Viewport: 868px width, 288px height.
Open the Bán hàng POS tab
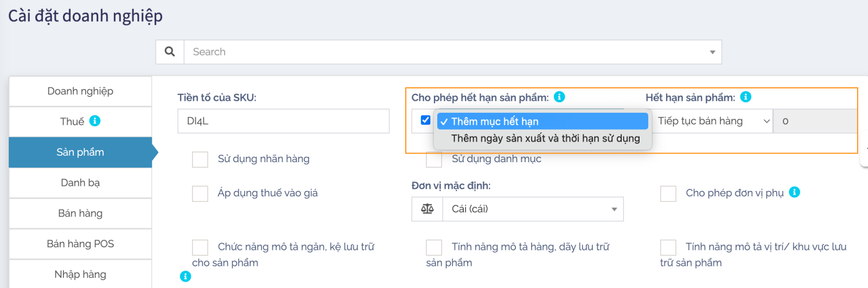click(x=80, y=244)
